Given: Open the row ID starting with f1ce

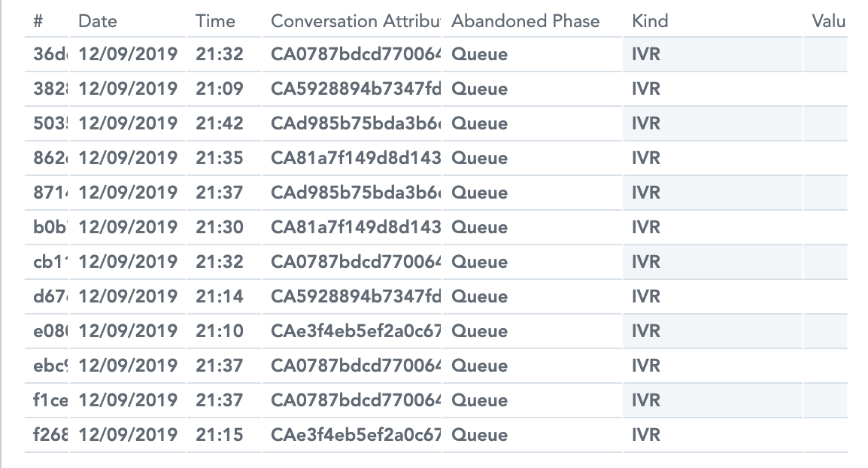Looking at the screenshot, I should pos(50,400).
